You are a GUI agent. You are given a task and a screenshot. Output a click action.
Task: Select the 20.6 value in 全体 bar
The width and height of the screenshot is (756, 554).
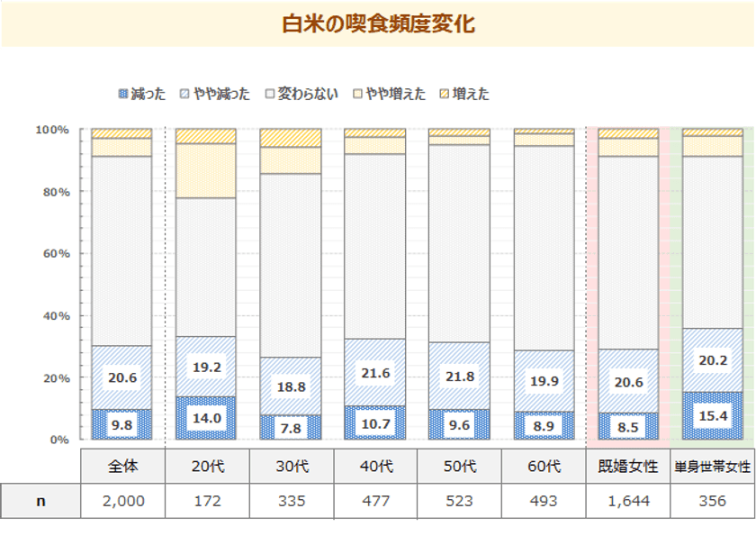[122, 377]
